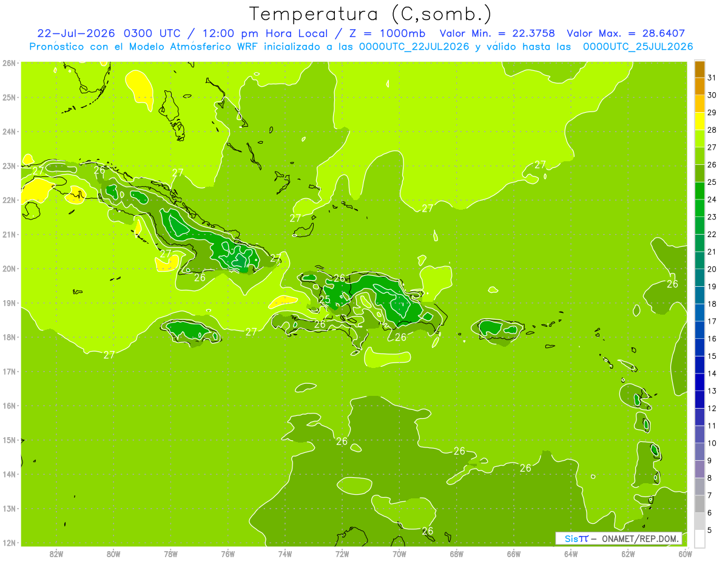Image resolution: width=728 pixels, height=562 pixels.
Task: Select the 'Valor Max. = 28.6407' readout
Action: click(626, 33)
